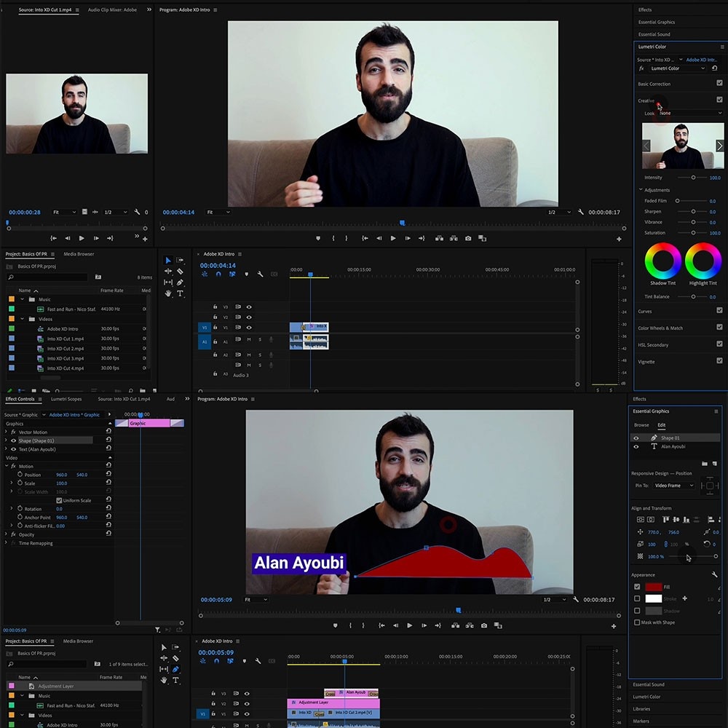Open Libraries panel tab
The width and height of the screenshot is (728, 728).
641,709
